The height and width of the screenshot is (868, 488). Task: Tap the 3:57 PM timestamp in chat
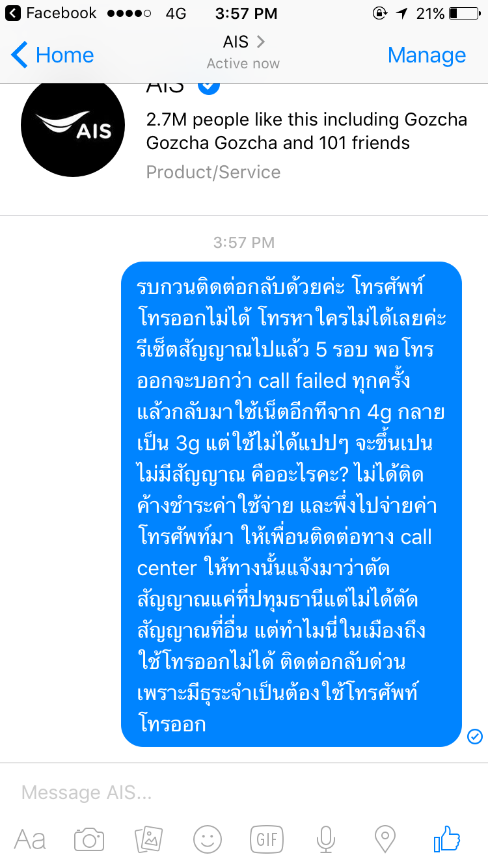point(244,243)
